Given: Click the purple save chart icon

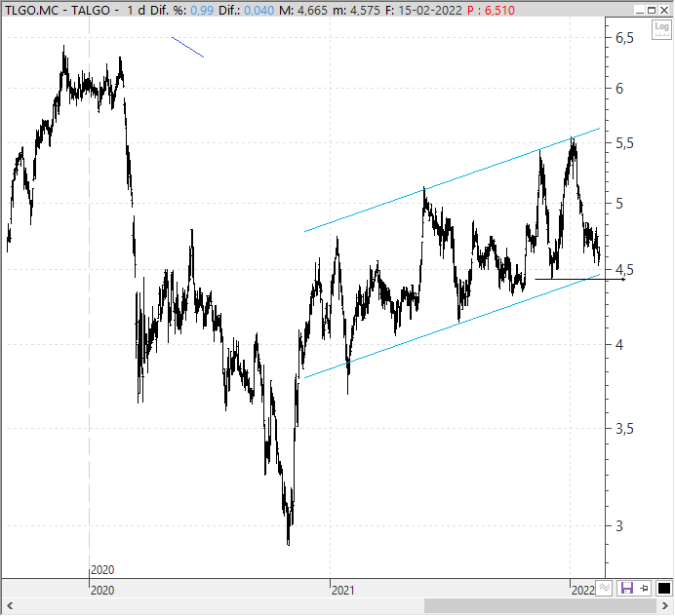Looking at the screenshot, I should (x=626, y=588).
